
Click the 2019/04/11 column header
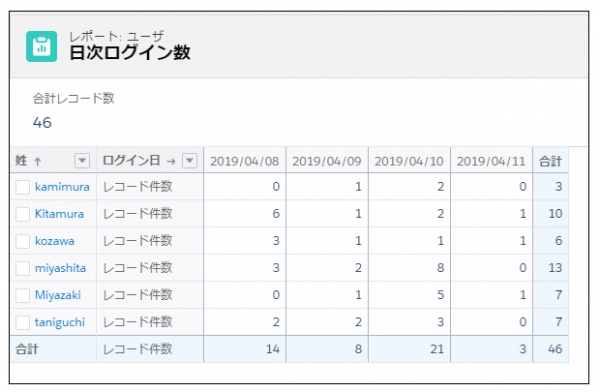tap(491, 161)
